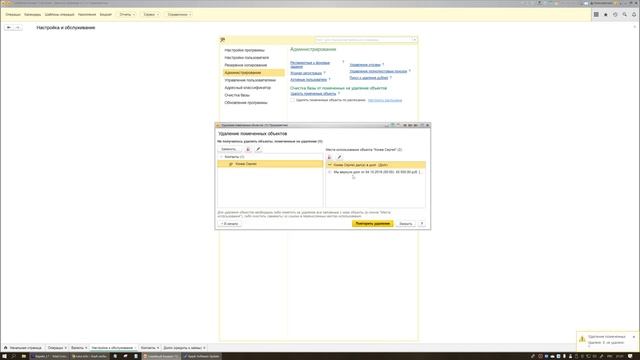Open Управление полнотекстовым поиском link
The height and width of the screenshot is (360, 640).
[x=378, y=71]
